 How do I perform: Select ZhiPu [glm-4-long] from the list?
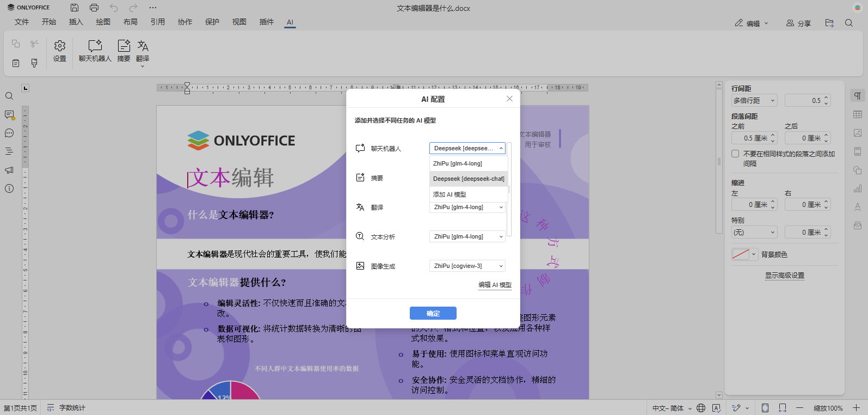[469, 163]
